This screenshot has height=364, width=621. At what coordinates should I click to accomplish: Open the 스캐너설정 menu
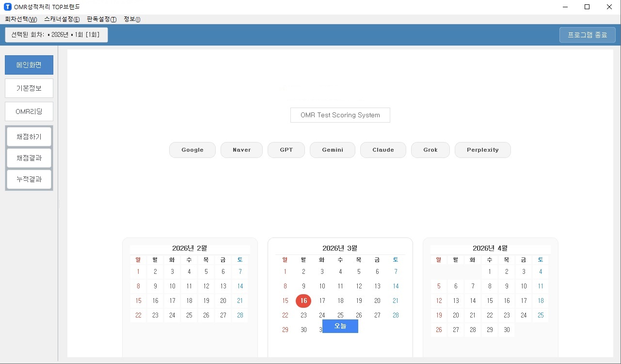[62, 19]
